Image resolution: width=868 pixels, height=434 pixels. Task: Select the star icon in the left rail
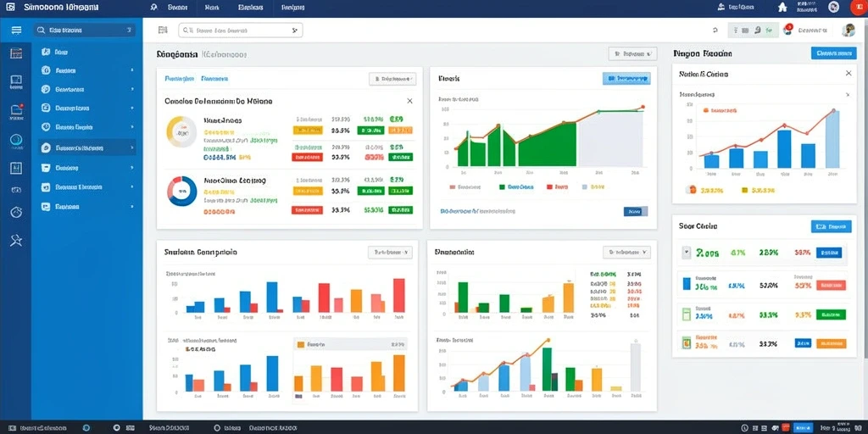coord(16,240)
